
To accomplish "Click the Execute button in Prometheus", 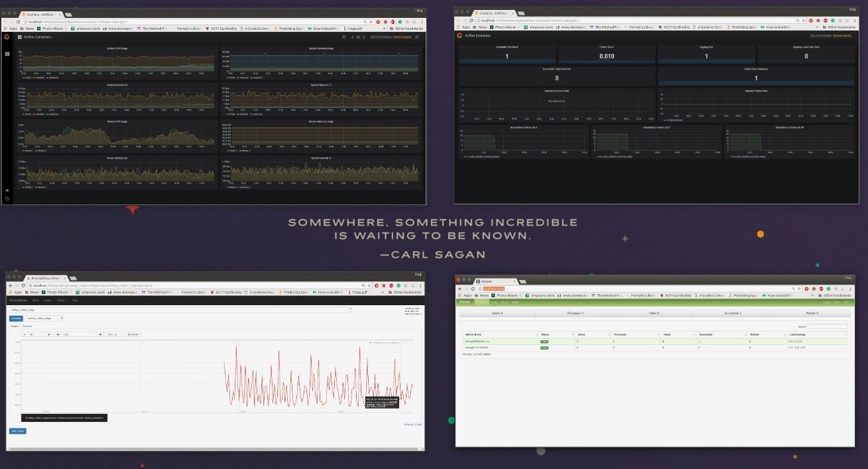I will [15, 318].
